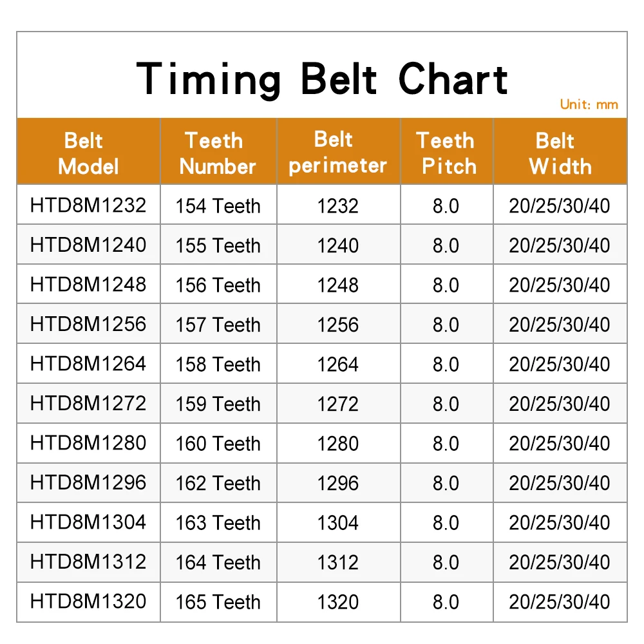Click the Teeth Number column header
Viewport: 644px width, 644px height.
218,151
